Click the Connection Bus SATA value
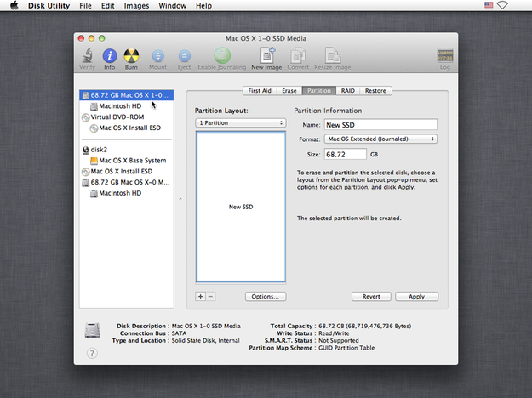Image resolution: width=532 pixels, height=398 pixels. tap(179, 333)
